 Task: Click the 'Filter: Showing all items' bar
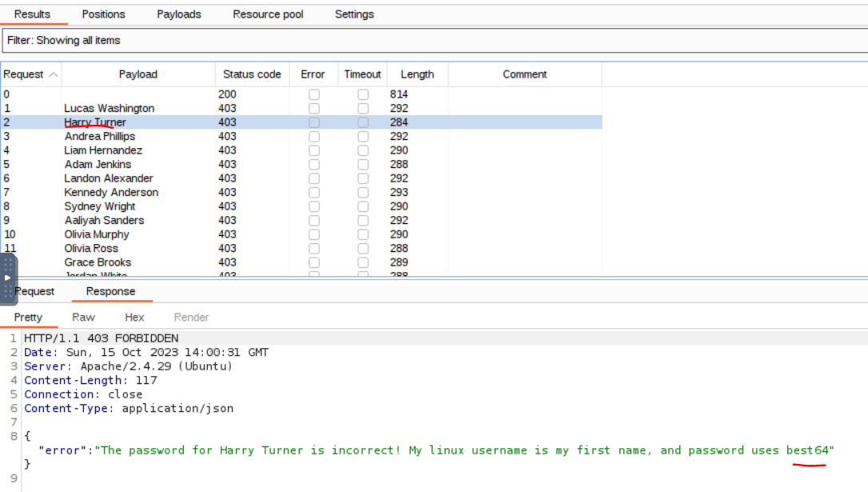[x=435, y=41]
